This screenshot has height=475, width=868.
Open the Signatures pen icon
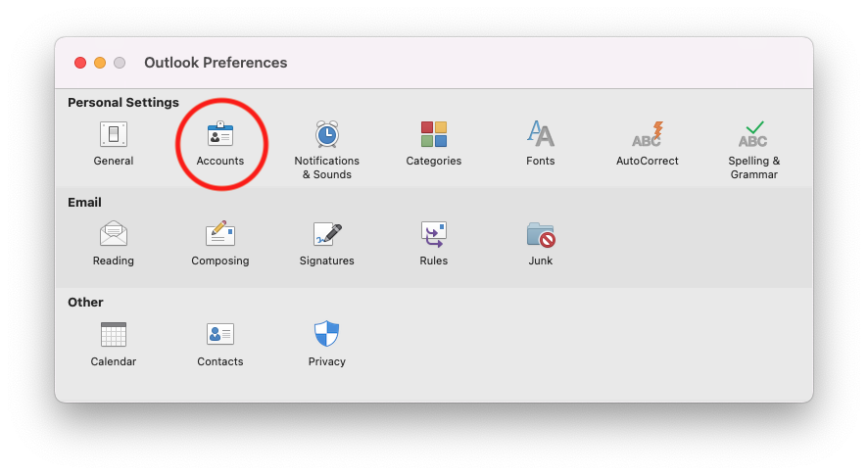[326, 234]
